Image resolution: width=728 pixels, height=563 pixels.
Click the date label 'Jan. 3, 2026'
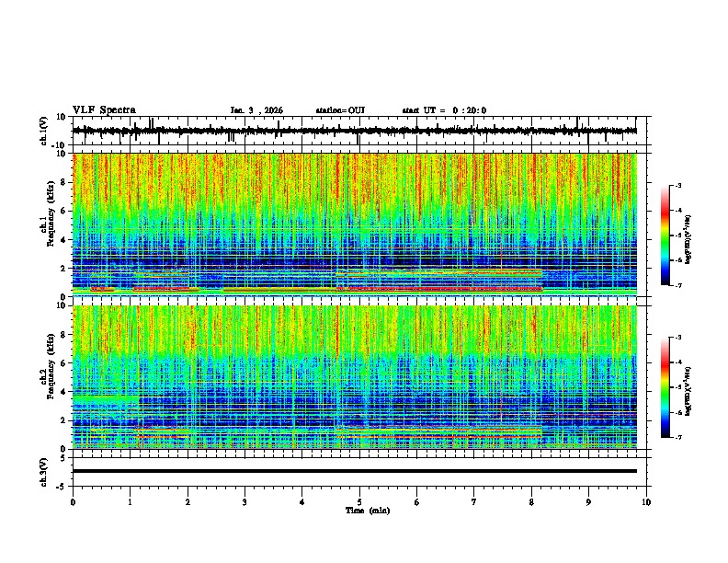pos(256,110)
